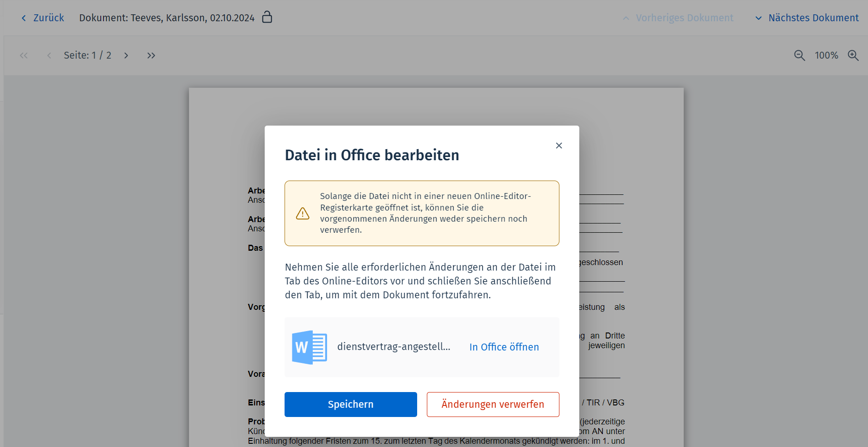Click the Speichern button
This screenshot has height=447, width=868.
click(x=351, y=405)
